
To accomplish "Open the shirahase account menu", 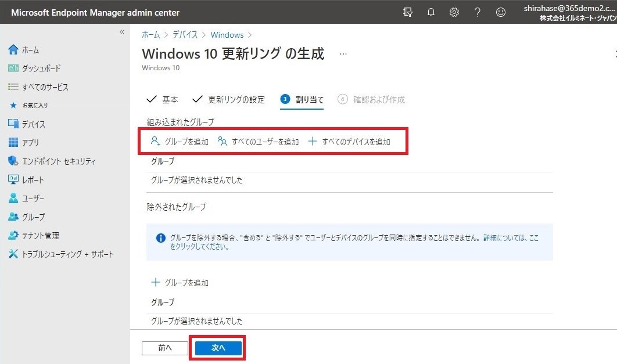I will pyautogui.click(x=570, y=12).
